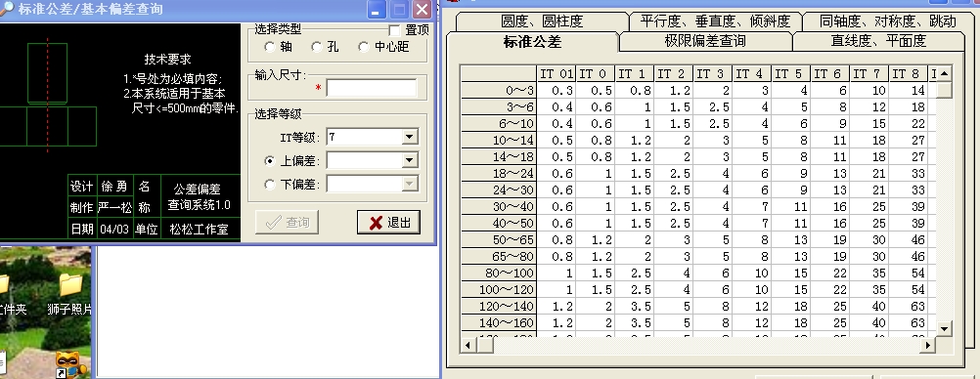980x379 pixels.
Task: Click the table's vertical scrollbar thumb
Action: point(944,90)
